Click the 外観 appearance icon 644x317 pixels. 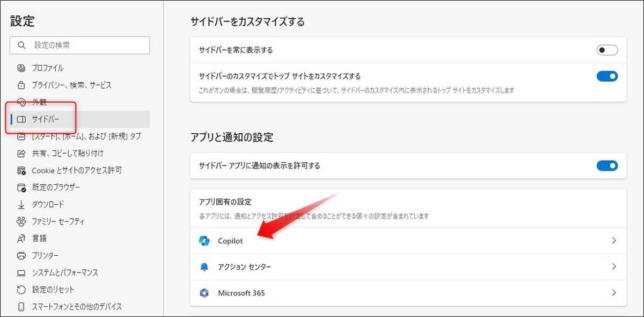pyautogui.click(x=21, y=102)
